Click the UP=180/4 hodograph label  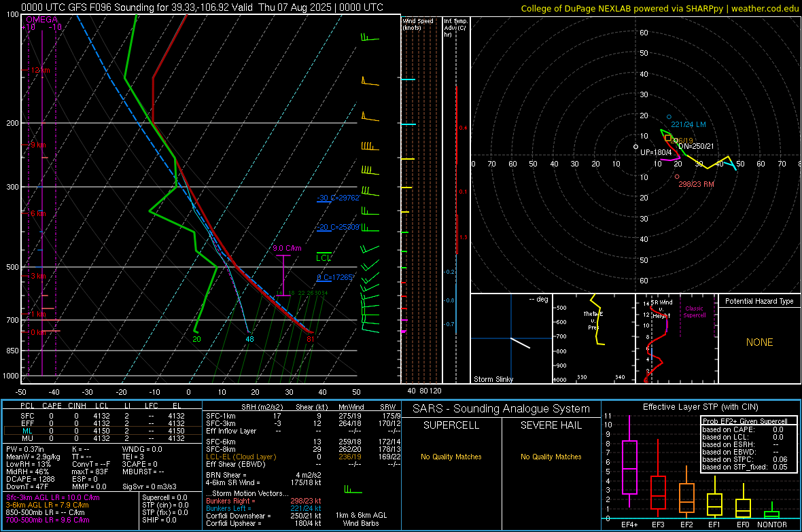click(656, 152)
